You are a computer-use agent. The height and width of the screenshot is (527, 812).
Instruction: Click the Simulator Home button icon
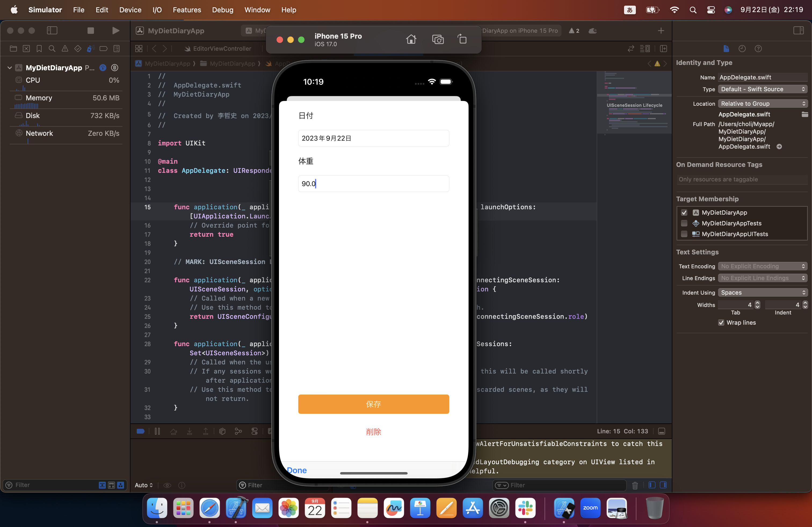pos(411,39)
